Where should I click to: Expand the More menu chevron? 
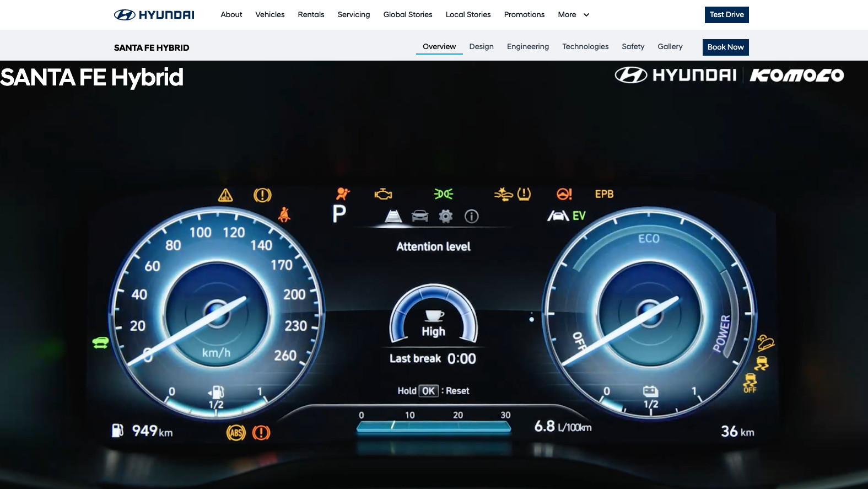click(x=586, y=15)
